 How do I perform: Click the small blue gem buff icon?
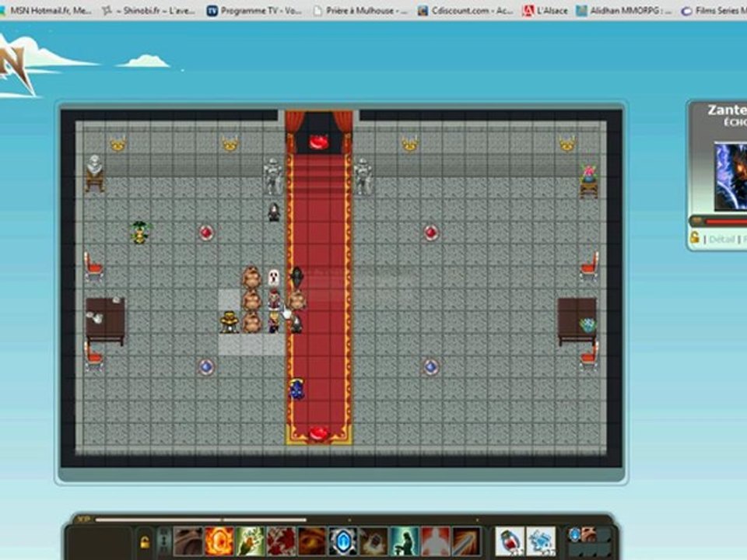pos(574,535)
